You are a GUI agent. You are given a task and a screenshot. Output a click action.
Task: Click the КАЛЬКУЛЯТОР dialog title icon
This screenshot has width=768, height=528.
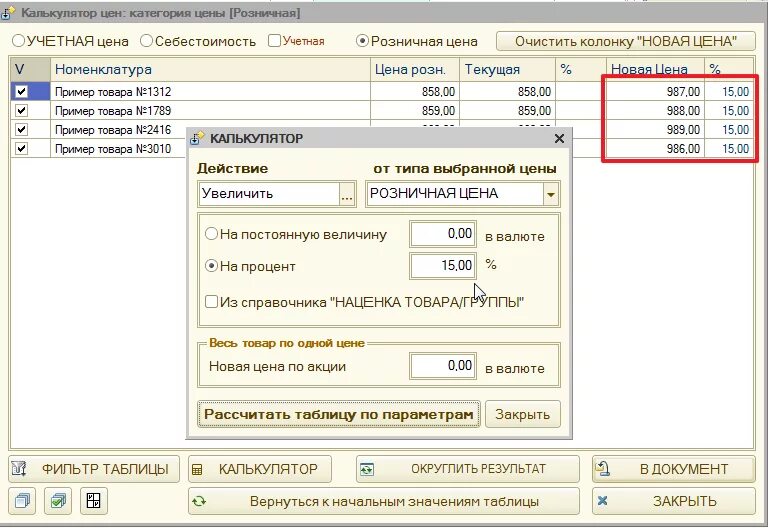point(197,139)
